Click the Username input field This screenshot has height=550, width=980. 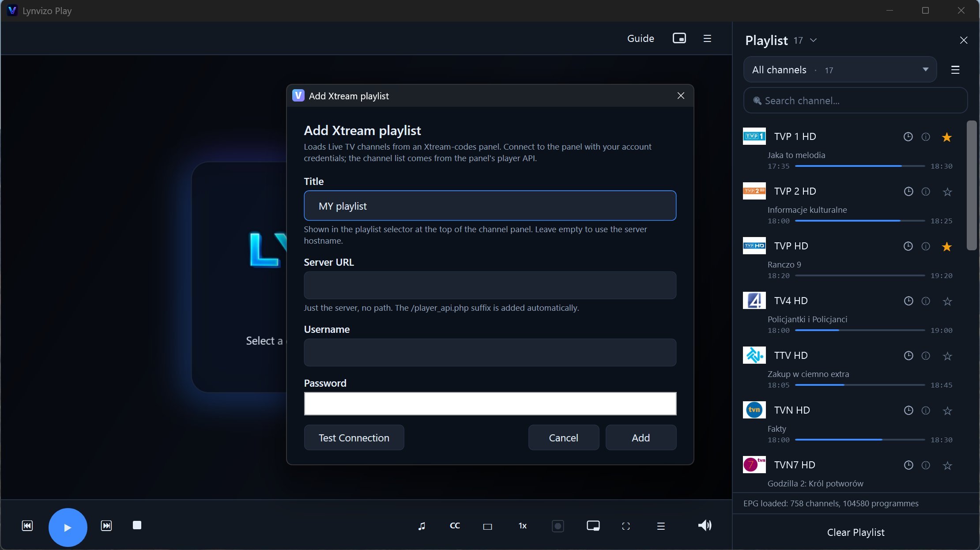coord(490,352)
